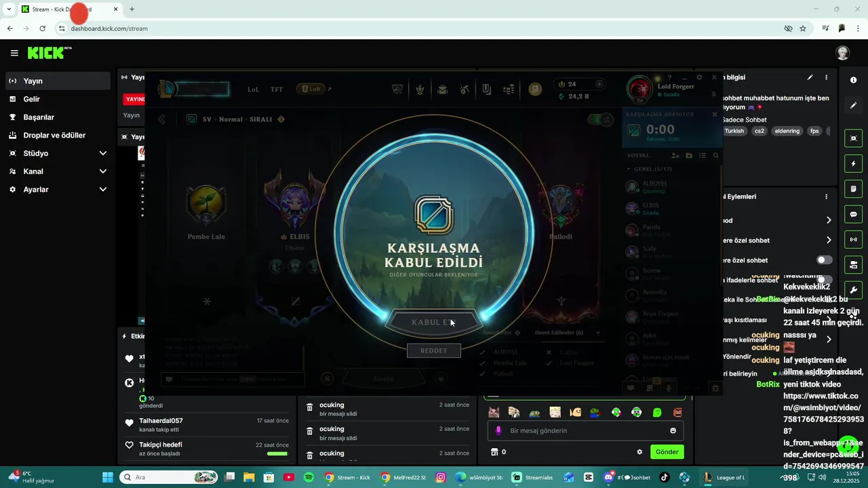The image size is (868, 488).
Task: Open LoR link in League client
Action: (313, 89)
